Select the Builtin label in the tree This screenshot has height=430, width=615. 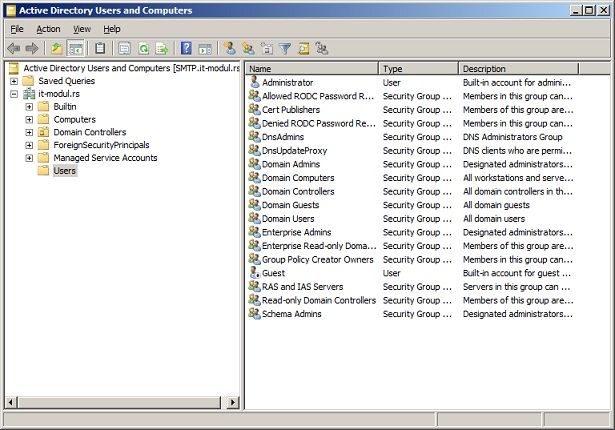point(65,106)
